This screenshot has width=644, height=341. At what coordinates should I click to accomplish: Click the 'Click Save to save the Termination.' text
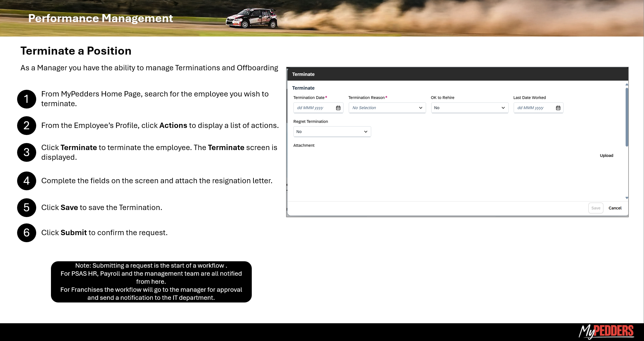click(102, 208)
